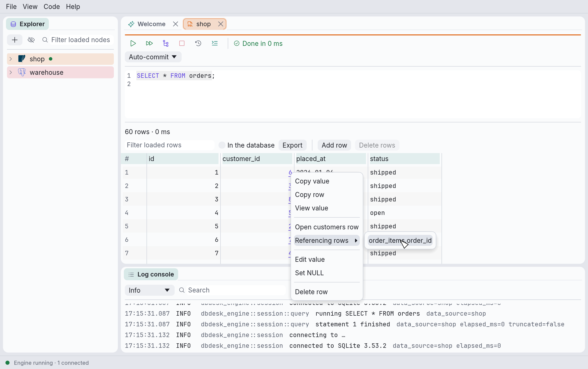Close the Welcome tab
The image size is (588, 369).
coord(175,24)
